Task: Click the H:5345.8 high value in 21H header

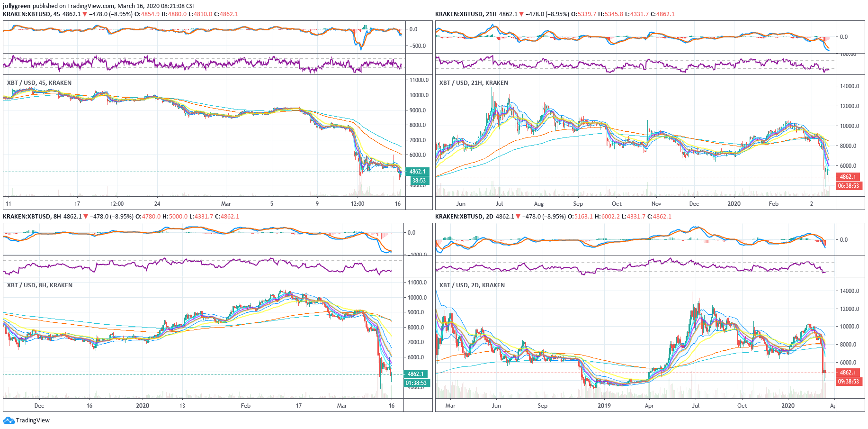Action: [611, 14]
